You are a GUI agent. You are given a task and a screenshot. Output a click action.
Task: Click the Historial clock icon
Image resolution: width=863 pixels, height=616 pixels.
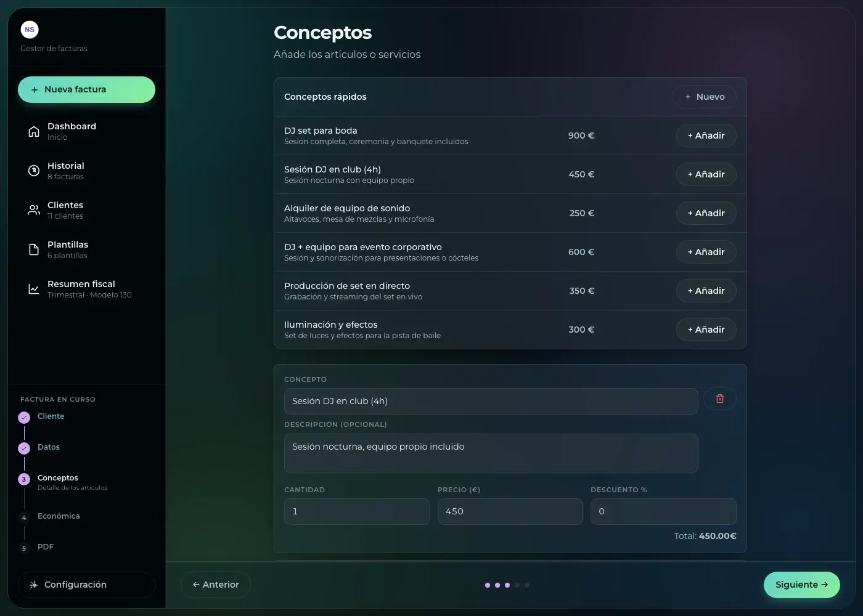tap(34, 171)
